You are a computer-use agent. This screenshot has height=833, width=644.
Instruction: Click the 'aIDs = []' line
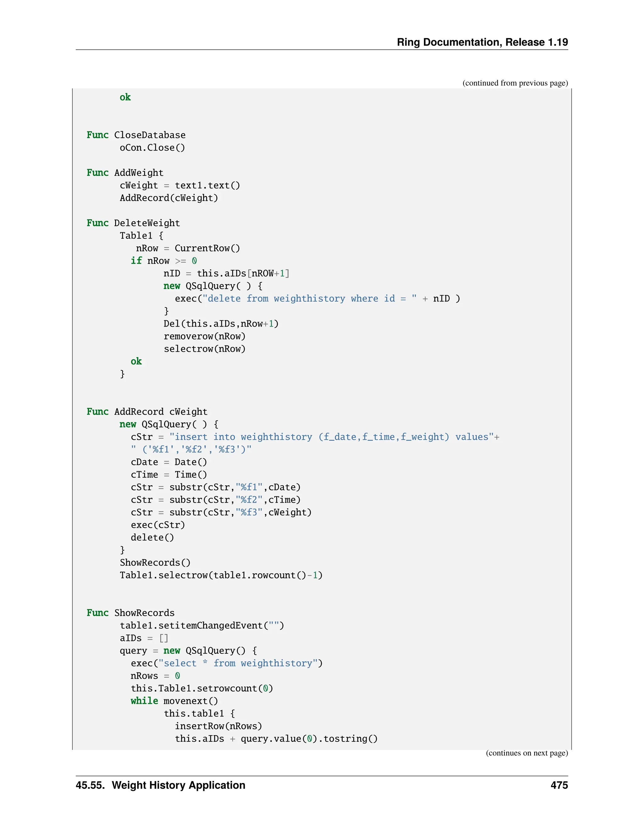144,638
